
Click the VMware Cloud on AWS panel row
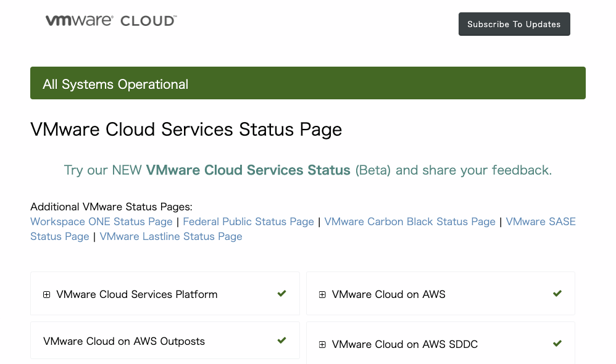coord(441,294)
